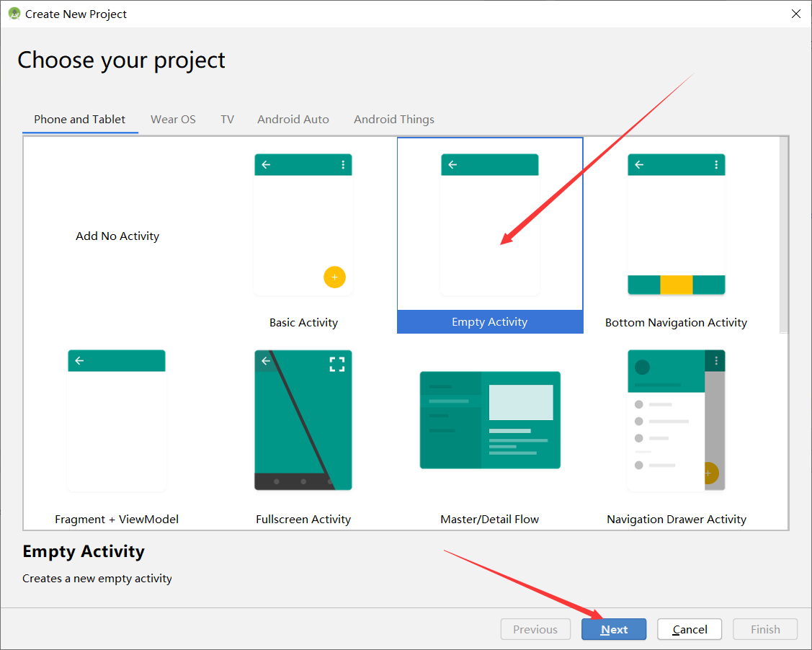Image resolution: width=812 pixels, height=650 pixels.
Task: Open the Wear OS tab
Action: [173, 119]
